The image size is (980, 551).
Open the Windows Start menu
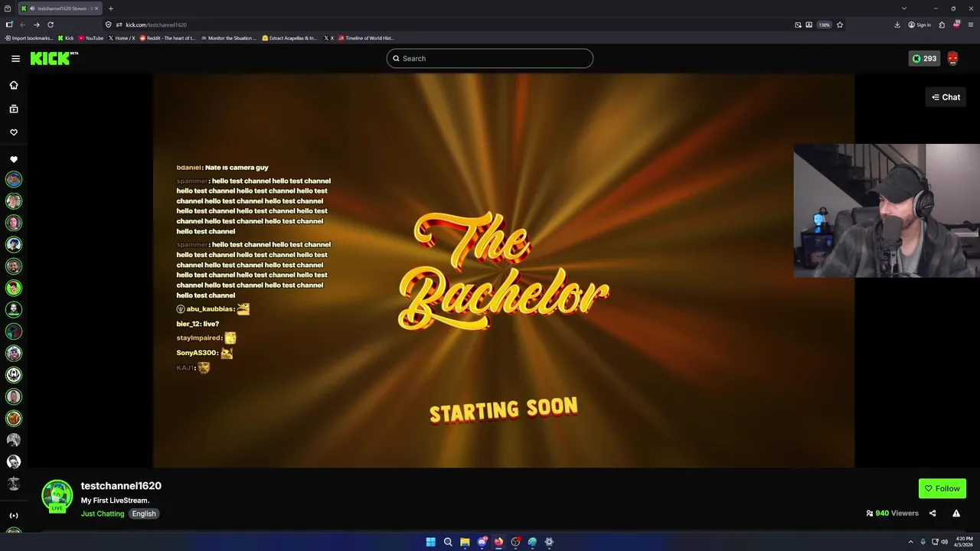pyautogui.click(x=431, y=542)
